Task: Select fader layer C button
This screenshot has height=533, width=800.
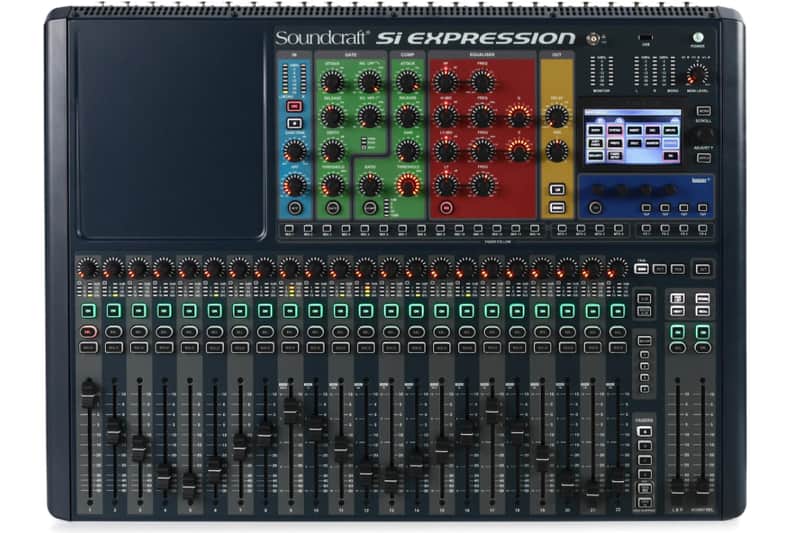Action: tap(645, 460)
